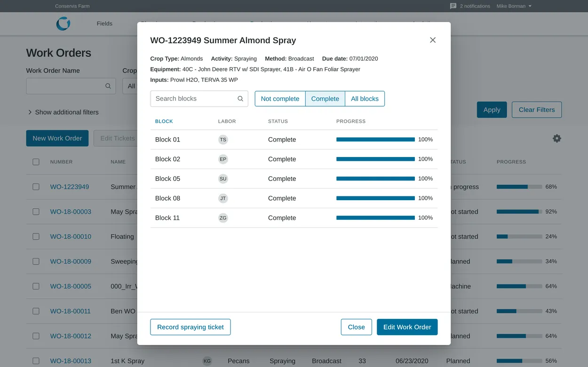Sort by the LABOR column header
The height and width of the screenshot is (367, 588).
(227, 121)
